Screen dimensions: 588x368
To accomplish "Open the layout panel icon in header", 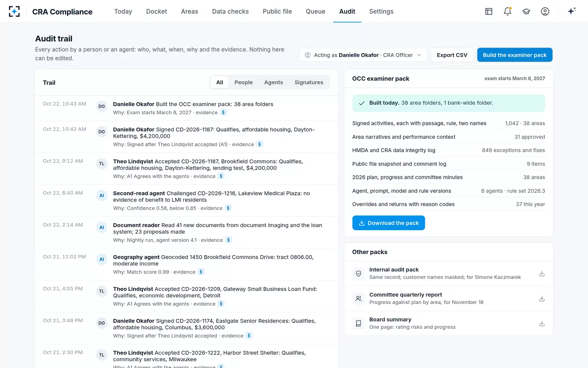I will [x=489, y=11].
